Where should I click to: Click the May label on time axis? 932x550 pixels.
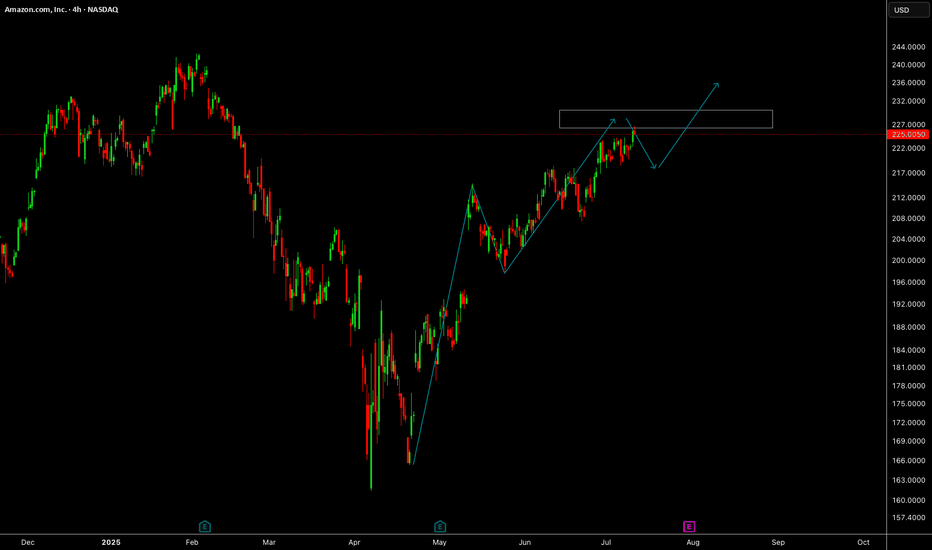tap(439, 542)
